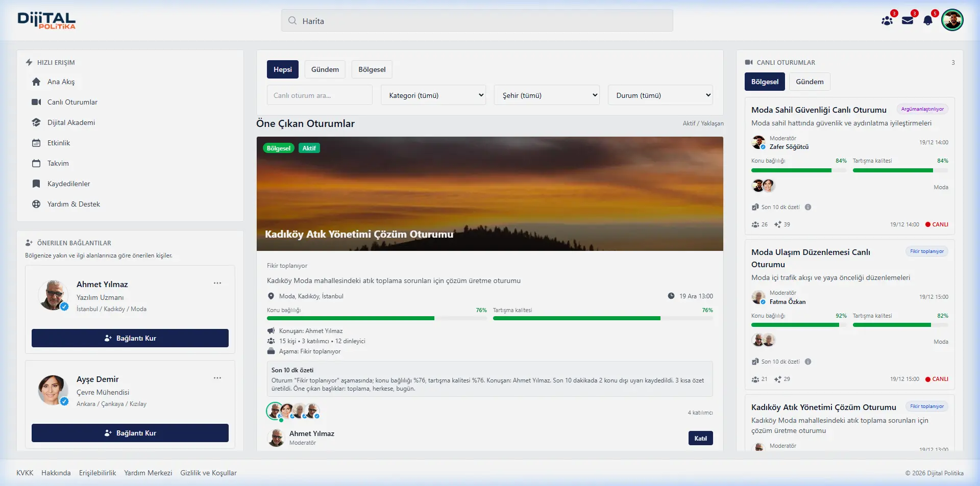Click the Dijital Akademi graduation cap icon
980x486 pixels.
coord(36,123)
